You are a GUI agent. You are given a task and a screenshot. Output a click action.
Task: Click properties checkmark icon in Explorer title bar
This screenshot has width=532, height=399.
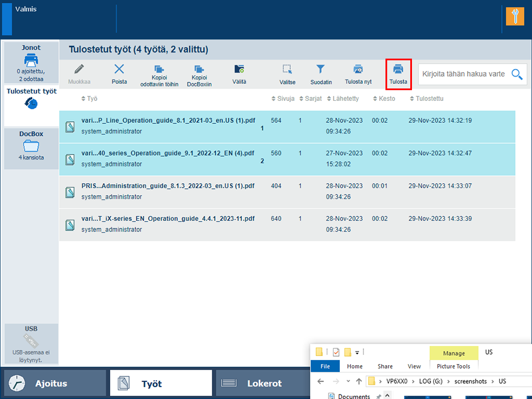point(336,352)
